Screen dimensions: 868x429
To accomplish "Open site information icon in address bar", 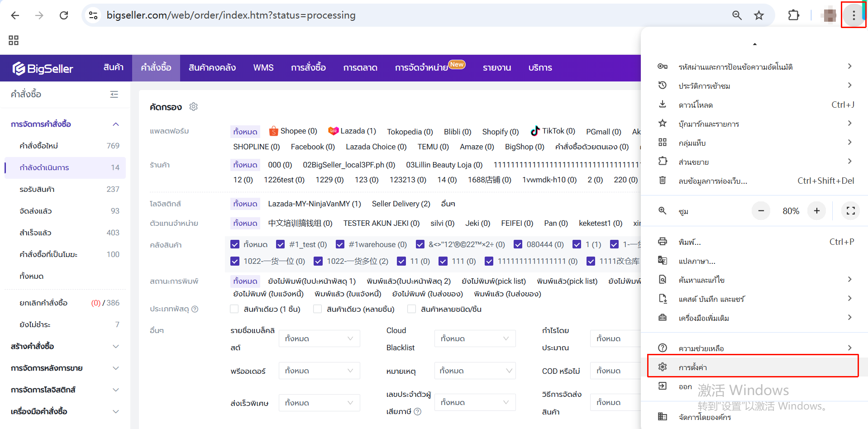I will (93, 15).
